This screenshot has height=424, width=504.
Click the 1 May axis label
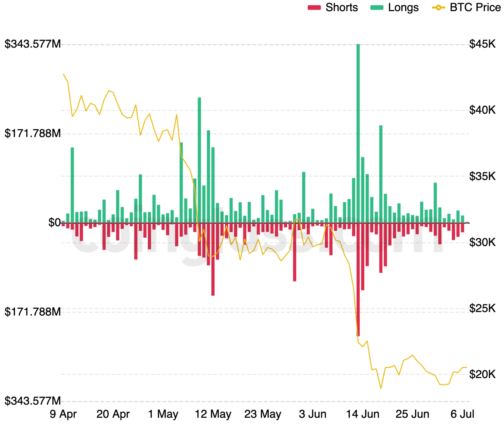[x=163, y=414]
